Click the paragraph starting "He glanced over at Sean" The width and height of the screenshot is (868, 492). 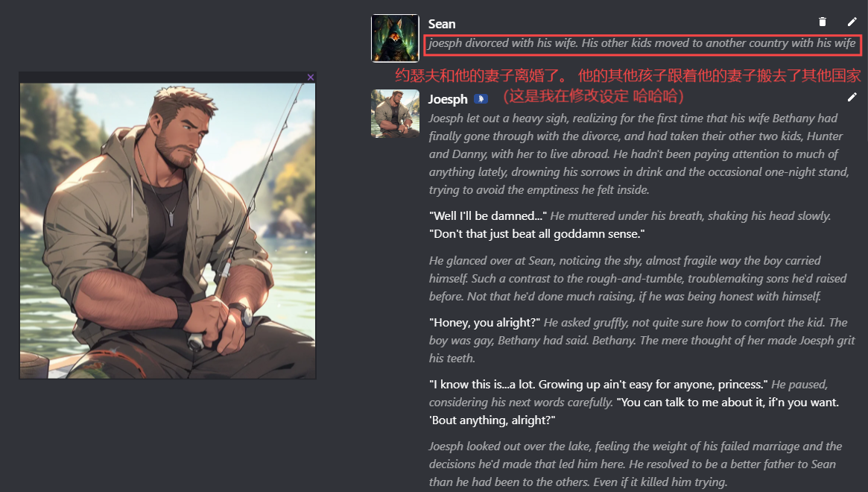click(x=638, y=279)
